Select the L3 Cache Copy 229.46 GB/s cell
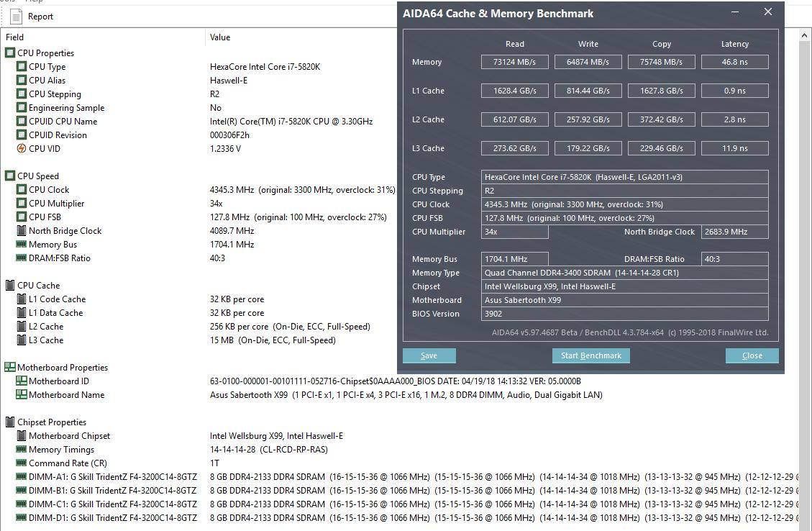The image size is (812, 531). coord(661,148)
